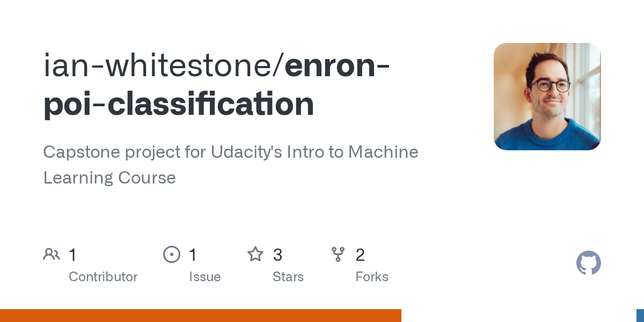Screen dimensions: 644x322
Task: Click the orange language bar segment
Action: [201, 316]
